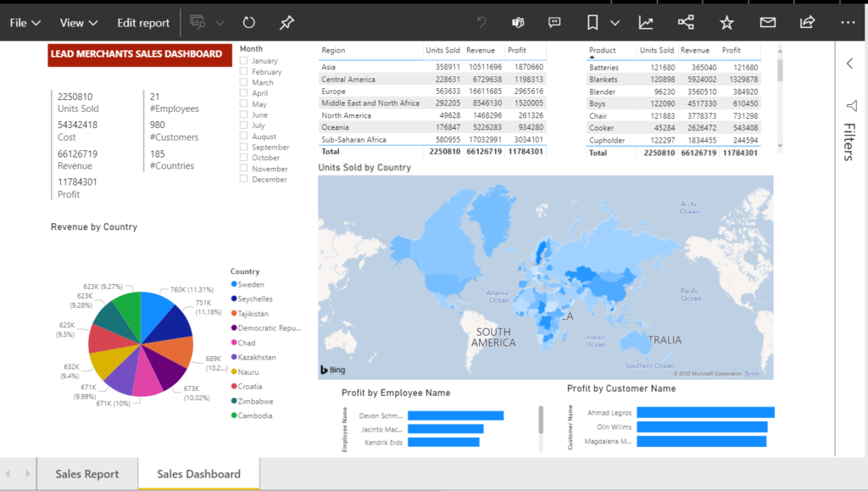This screenshot has height=491, width=868.
Task: Switch to the Sales Report tab
Action: 87,474
